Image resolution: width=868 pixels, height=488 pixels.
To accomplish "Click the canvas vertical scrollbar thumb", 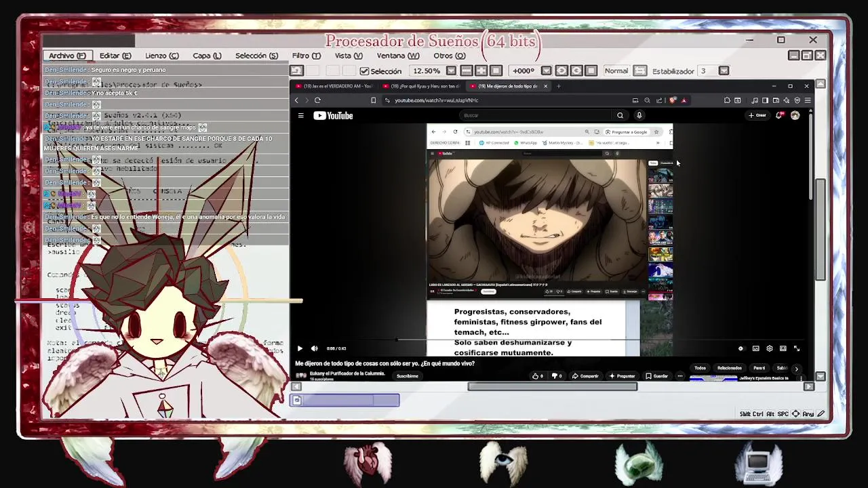I will click(x=821, y=230).
